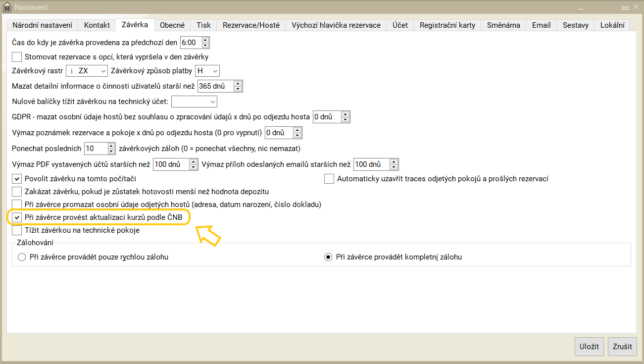Open the Registrační karty tab

(x=447, y=25)
